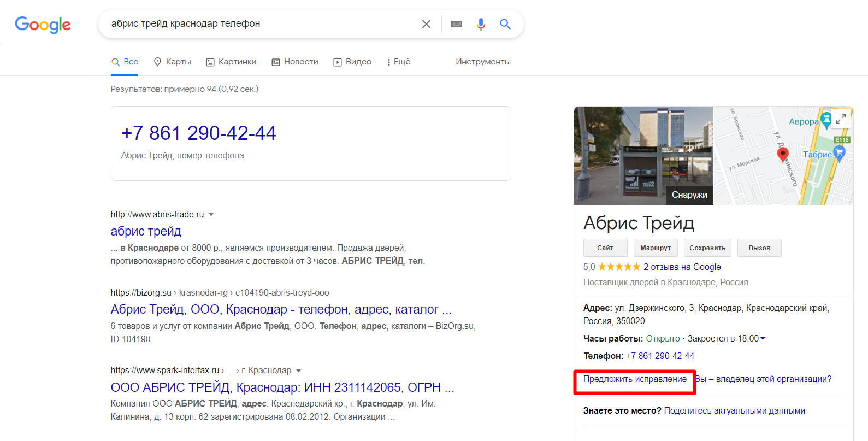Open the ООО АБРИС ТРЕЙД ИНН result

pyautogui.click(x=282, y=387)
